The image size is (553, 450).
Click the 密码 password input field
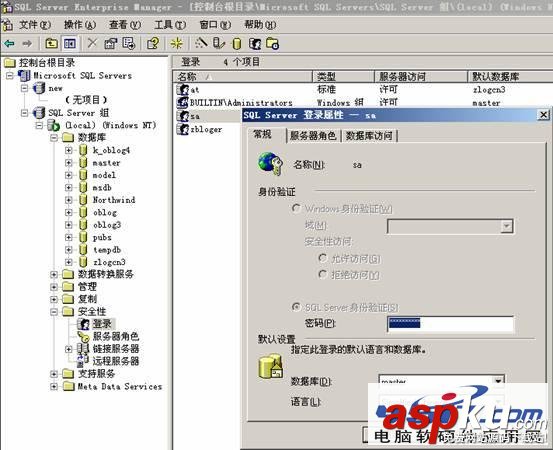[450, 323]
